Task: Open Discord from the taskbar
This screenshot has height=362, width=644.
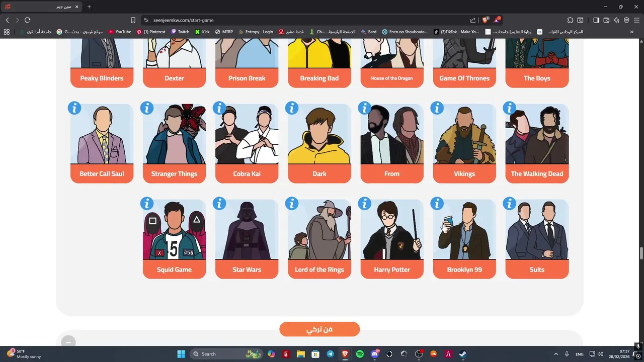Action: [374, 354]
